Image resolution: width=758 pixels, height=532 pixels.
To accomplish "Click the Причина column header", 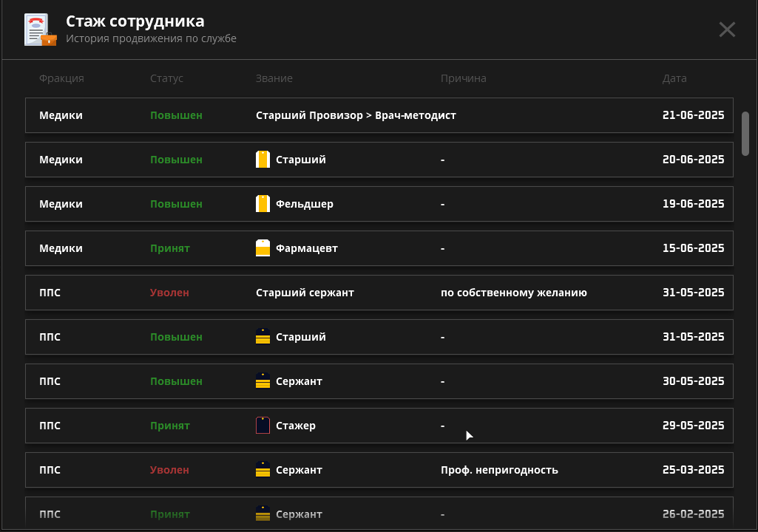I will pyautogui.click(x=463, y=78).
